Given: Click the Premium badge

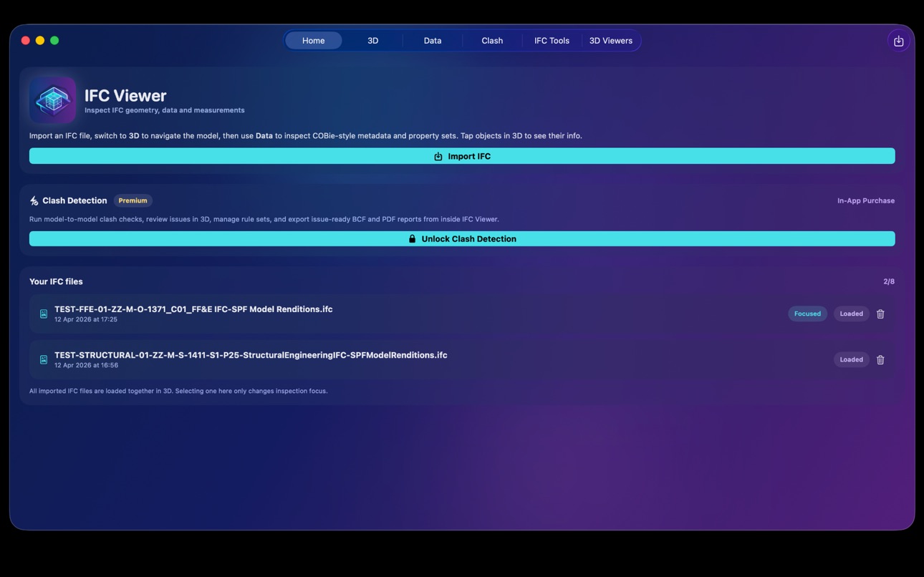Looking at the screenshot, I should 133,200.
